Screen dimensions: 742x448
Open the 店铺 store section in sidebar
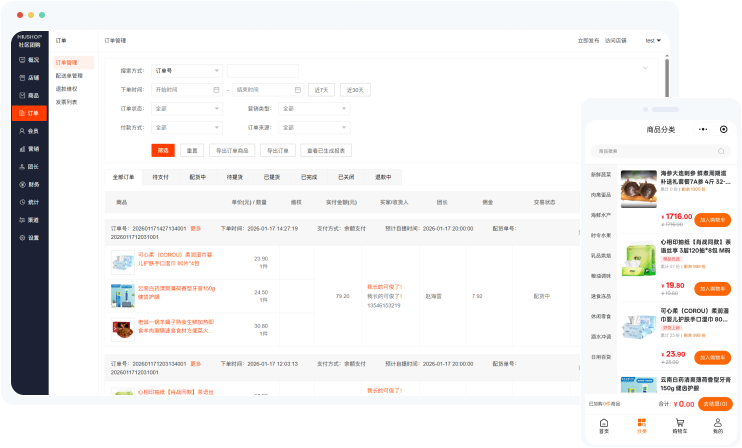tap(29, 77)
